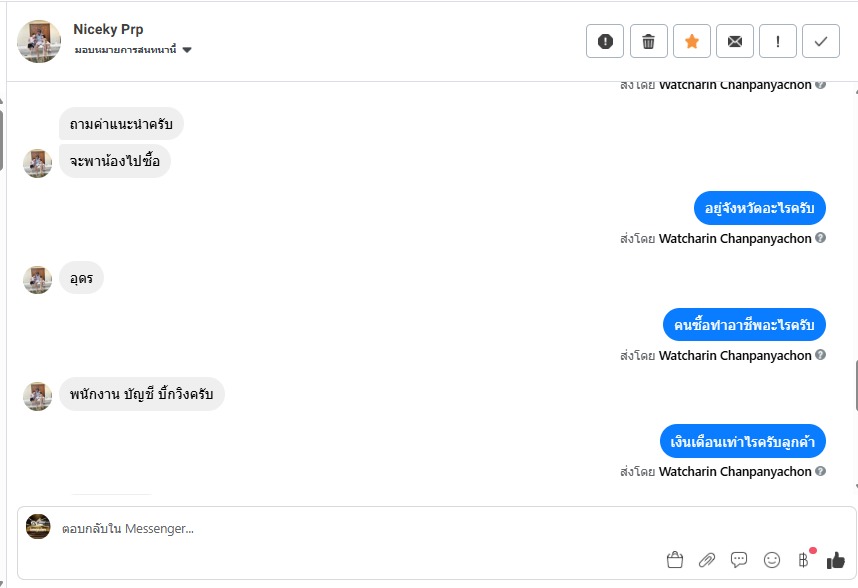This screenshot has height=588, width=858.
Task: Click the conversation's vertical scrollbar
Action: click(854, 385)
